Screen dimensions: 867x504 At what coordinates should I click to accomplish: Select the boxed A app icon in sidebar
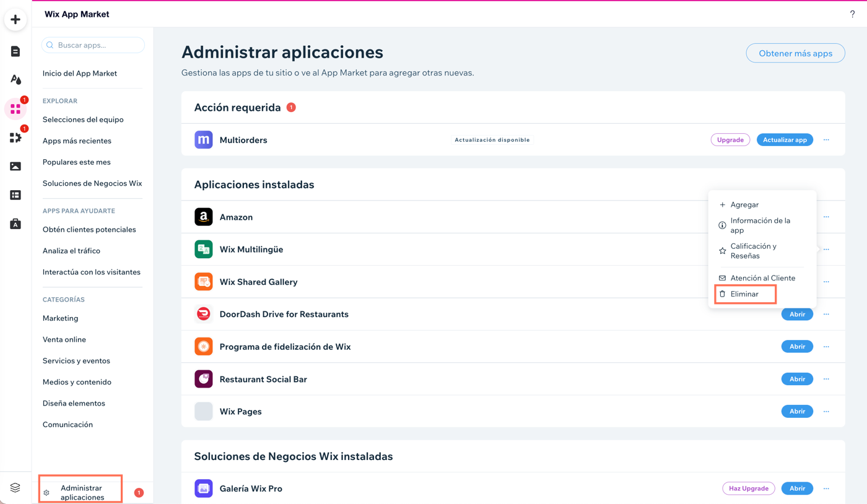[x=15, y=223]
